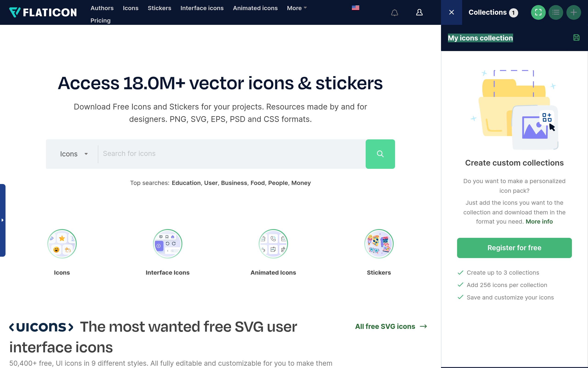Click the Interface Icons label
The image size is (588, 368).
click(x=168, y=273)
